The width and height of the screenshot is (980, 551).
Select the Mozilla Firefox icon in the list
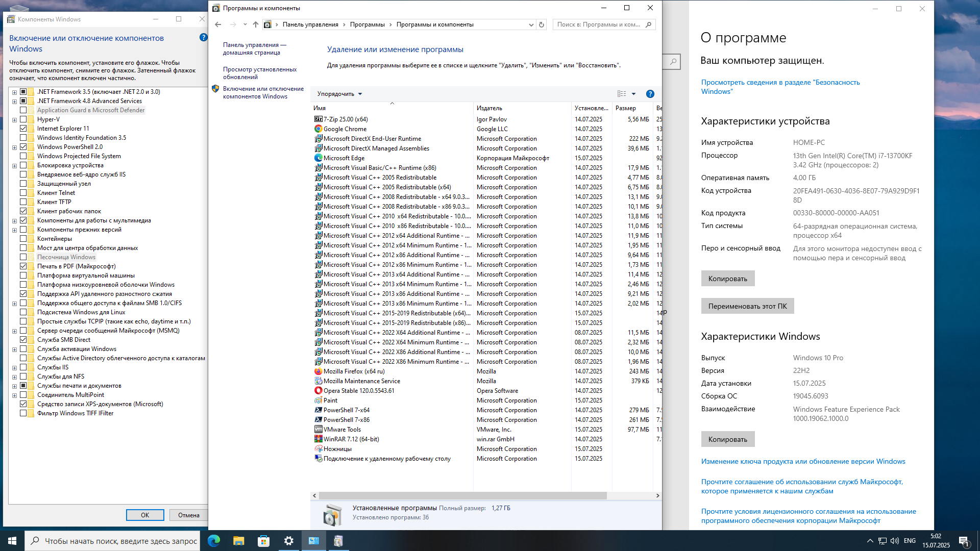click(x=318, y=371)
